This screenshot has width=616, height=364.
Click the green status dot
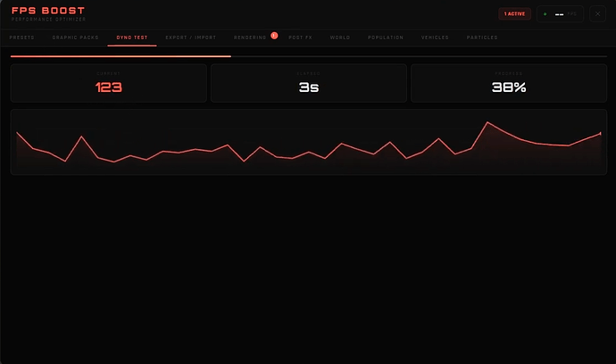click(x=545, y=14)
